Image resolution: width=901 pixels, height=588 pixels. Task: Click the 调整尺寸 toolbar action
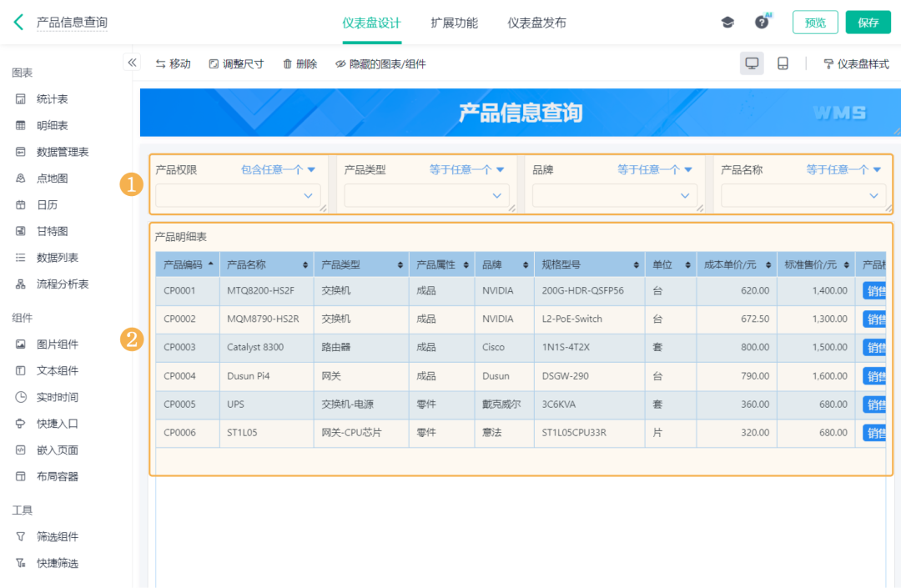tap(236, 63)
